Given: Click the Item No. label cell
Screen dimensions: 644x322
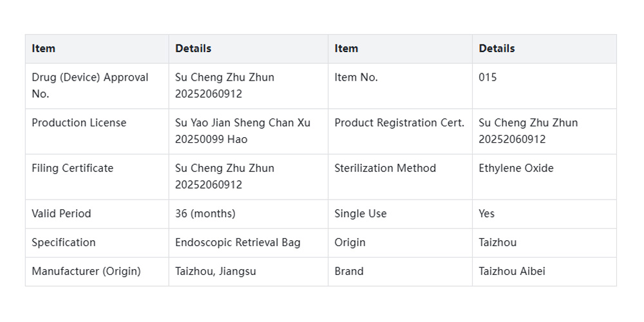Looking at the screenshot, I should 356,77.
